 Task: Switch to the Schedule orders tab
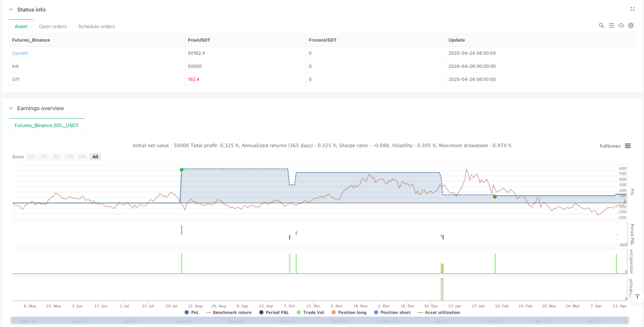click(x=96, y=26)
